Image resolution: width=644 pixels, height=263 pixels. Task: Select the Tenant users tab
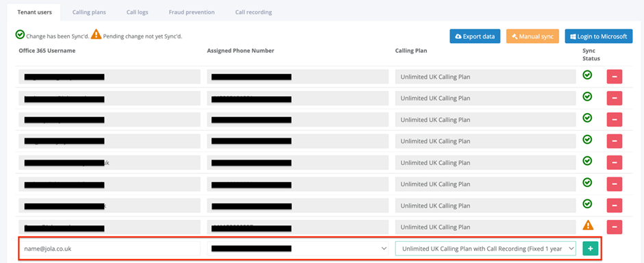point(34,12)
